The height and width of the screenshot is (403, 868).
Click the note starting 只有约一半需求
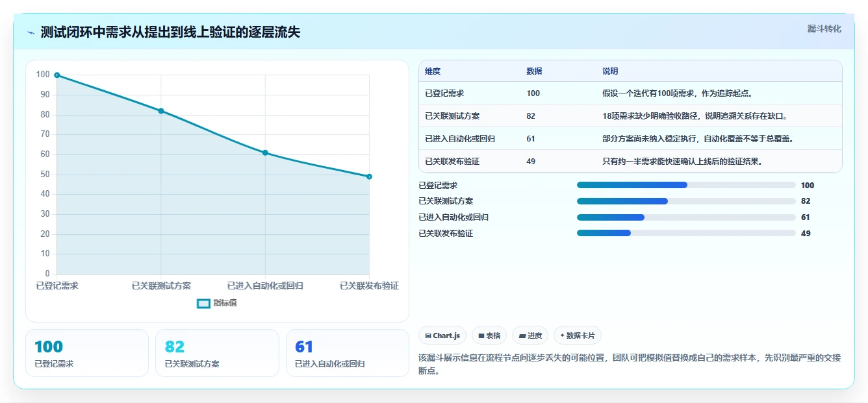click(682, 162)
